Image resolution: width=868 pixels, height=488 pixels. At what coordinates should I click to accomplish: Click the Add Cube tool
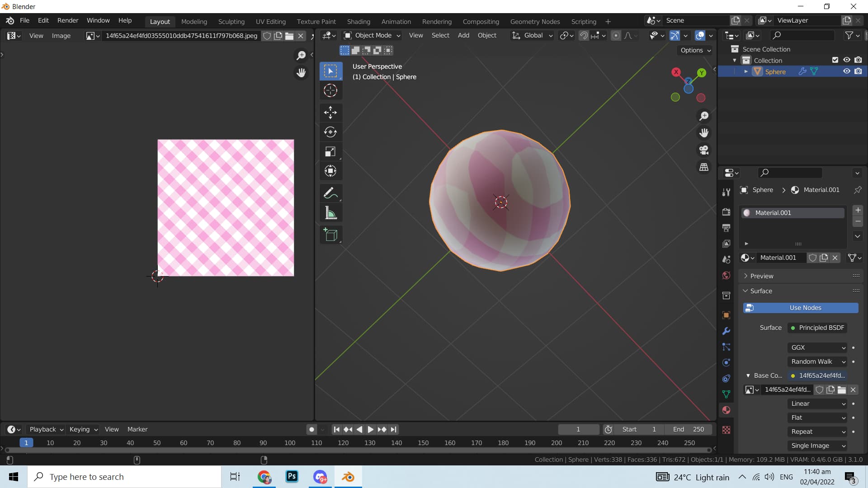(330, 235)
